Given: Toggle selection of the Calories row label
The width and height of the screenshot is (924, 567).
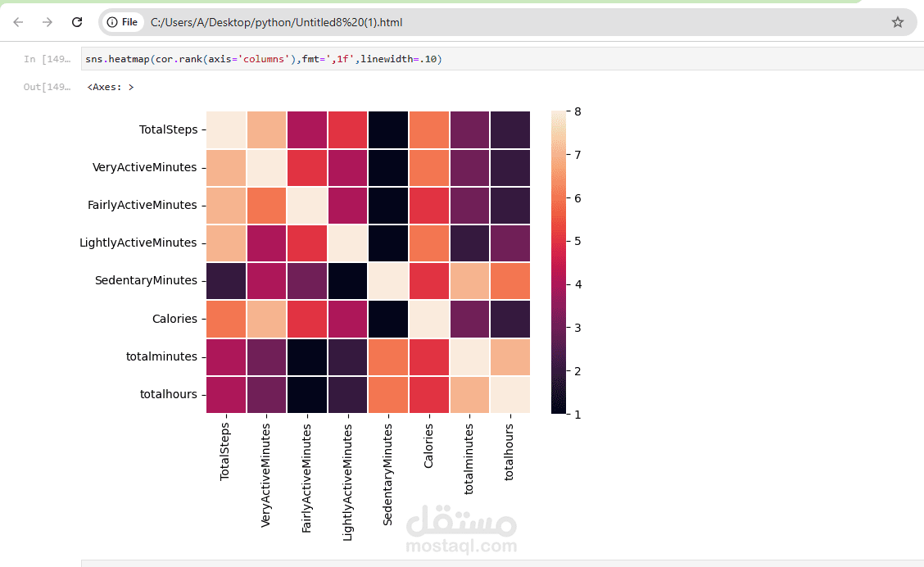Looking at the screenshot, I should click(x=176, y=319).
